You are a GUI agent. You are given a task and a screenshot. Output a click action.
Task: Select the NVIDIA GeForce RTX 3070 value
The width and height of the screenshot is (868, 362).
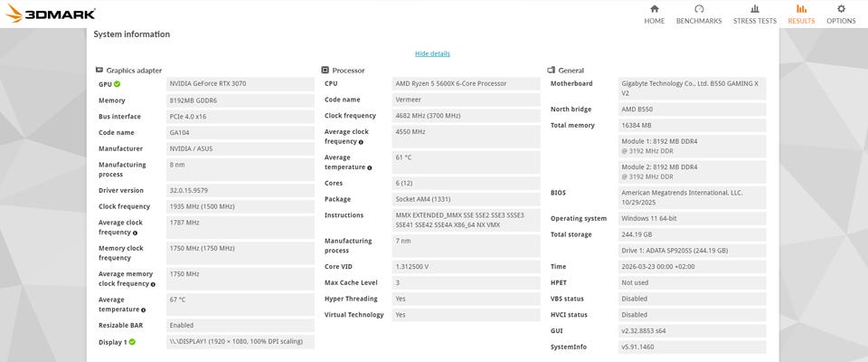[x=241, y=84]
